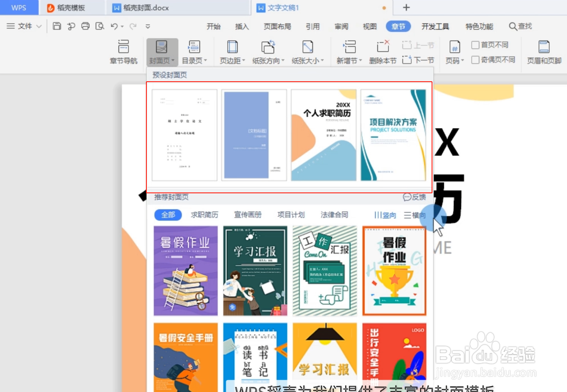Open the 页面布局 ribbon tab
Viewport: 567px width, 392px height.
click(277, 27)
